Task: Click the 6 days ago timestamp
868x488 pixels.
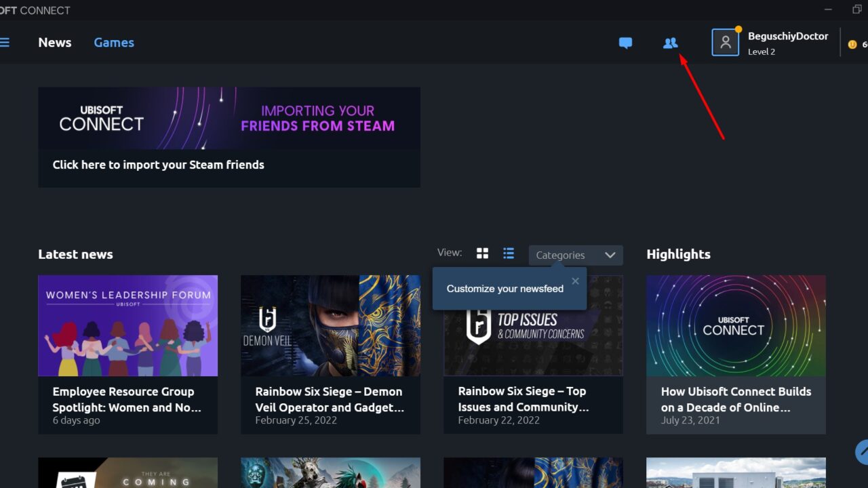Action: tap(76, 420)
